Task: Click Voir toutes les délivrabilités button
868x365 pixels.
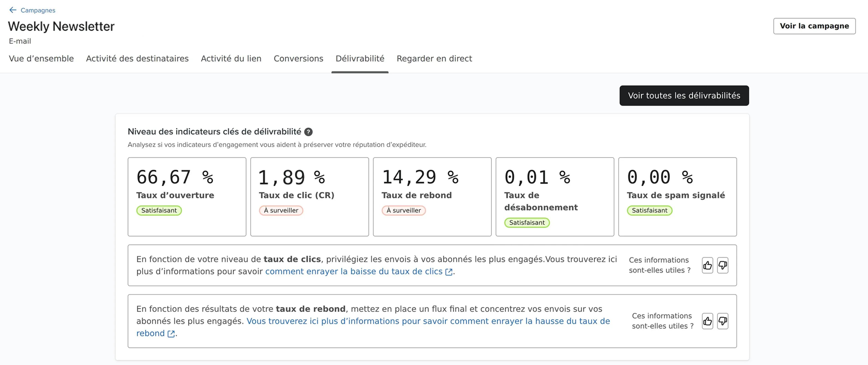Action: pos(684,96)
